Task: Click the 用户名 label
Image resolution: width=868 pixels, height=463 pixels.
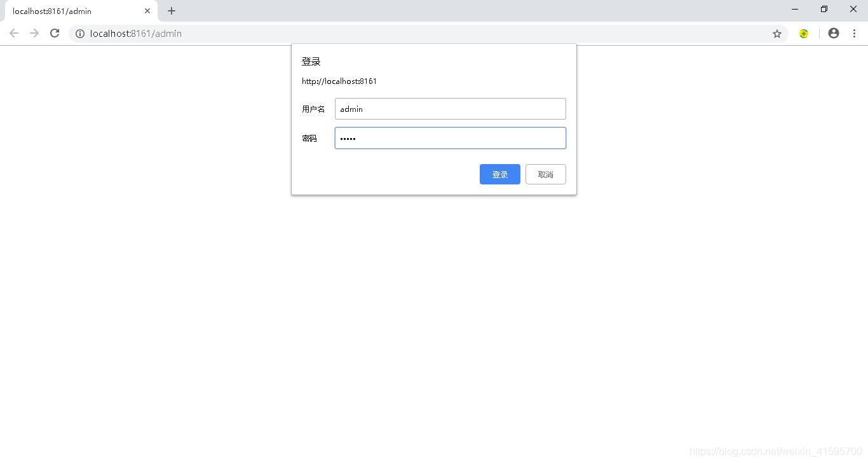Action: 313,109
